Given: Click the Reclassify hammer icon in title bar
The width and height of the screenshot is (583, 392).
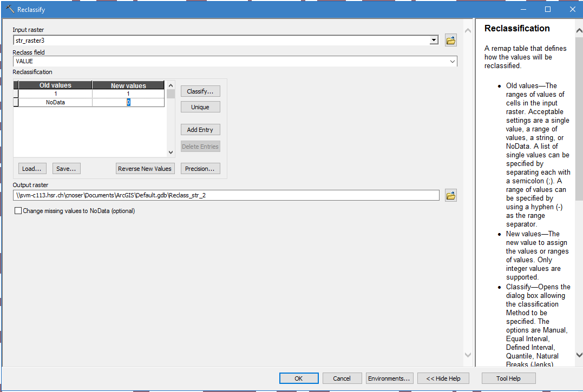Looking at the screenshot, I should [x=9, y=9].
